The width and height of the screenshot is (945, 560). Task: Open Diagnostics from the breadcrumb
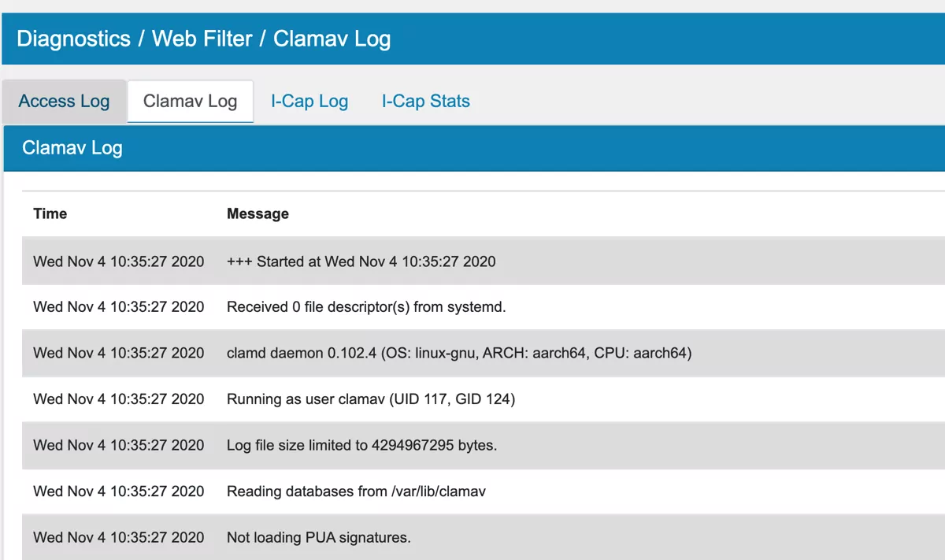[73, 39]
